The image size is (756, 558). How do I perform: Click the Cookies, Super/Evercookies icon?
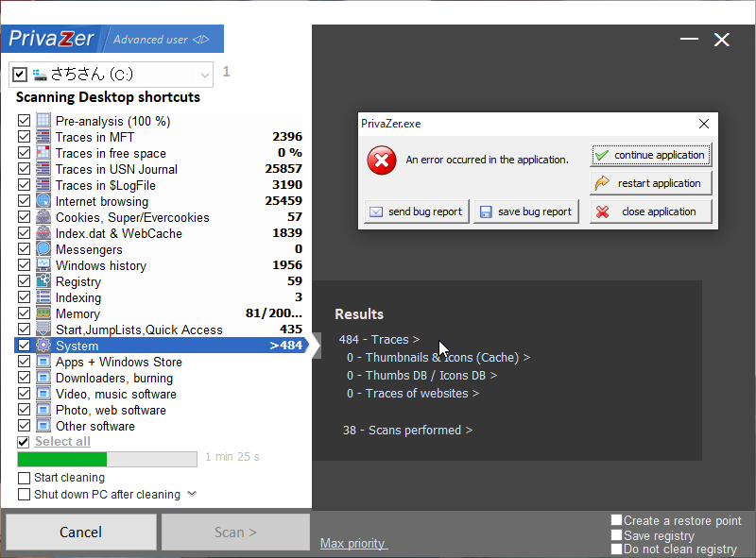coord(43,217)
